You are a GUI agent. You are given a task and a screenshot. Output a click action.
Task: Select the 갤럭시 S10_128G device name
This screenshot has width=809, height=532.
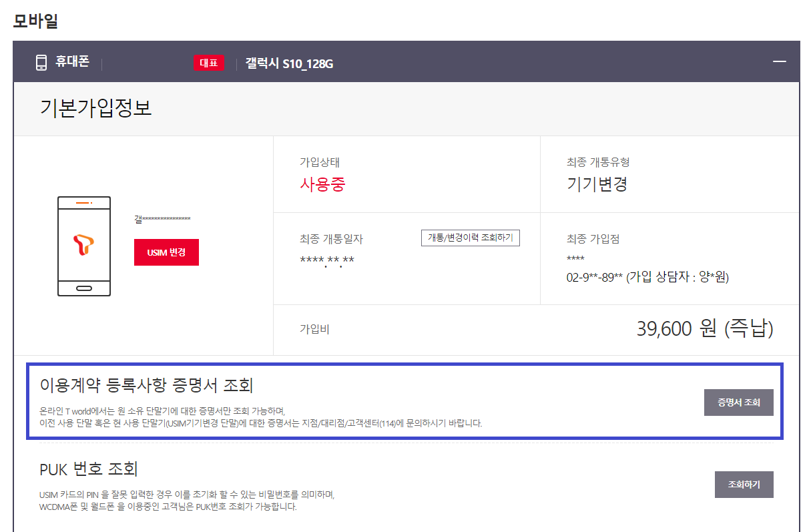pyautogui.click(x=289, y=64)
